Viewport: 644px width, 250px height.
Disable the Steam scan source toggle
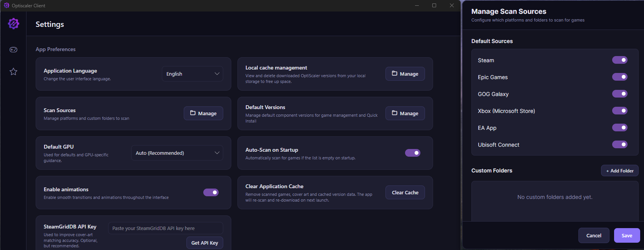619,60
